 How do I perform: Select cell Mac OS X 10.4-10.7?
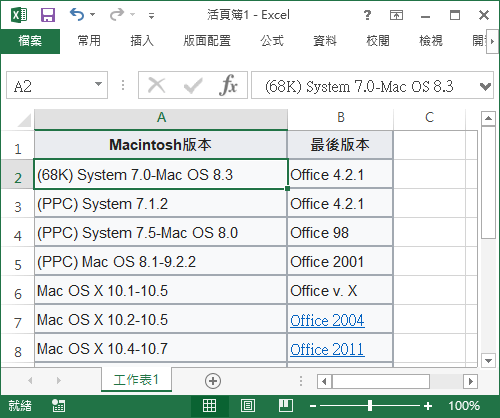click(161, 349)
